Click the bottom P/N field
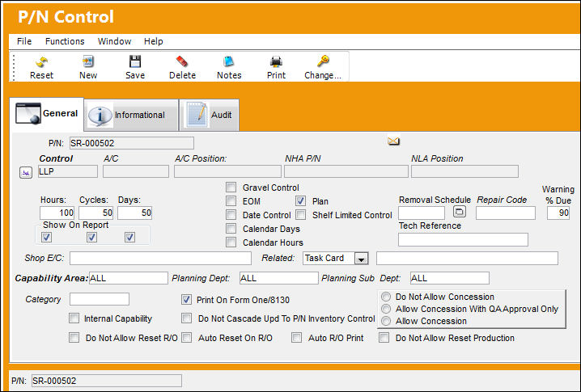The height and width of the screenshot is (392, 581). coord(107,381)
